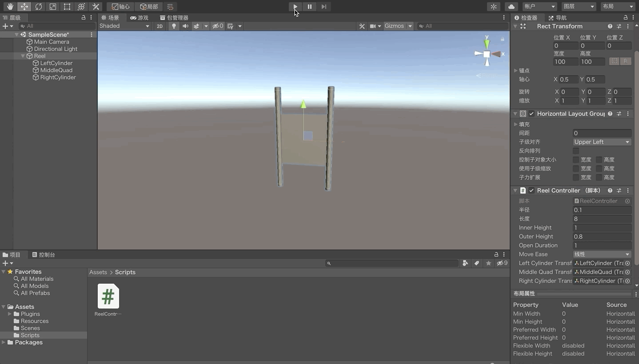
Task: Disable the Reel Controller script checkbox
Action: 531,190
